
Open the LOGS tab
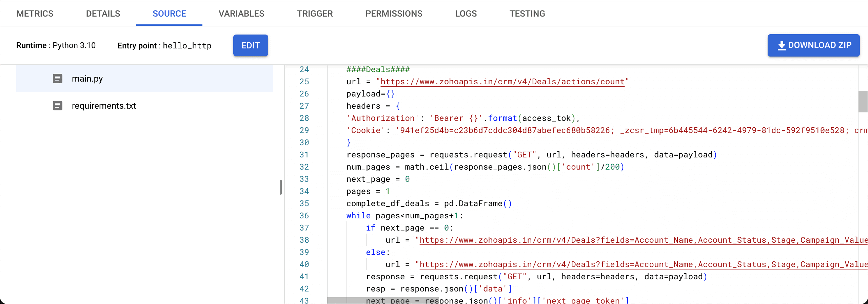coord(466,14)
